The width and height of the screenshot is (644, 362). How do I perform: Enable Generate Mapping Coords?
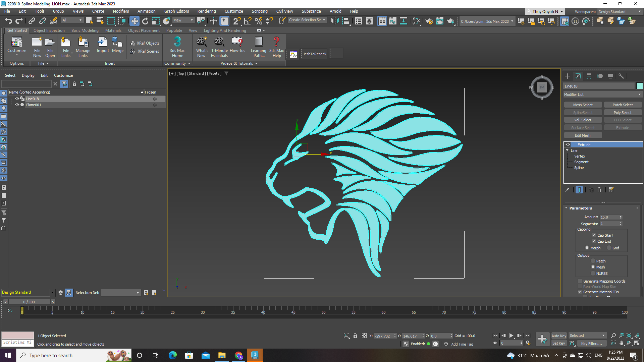(580, 281)
